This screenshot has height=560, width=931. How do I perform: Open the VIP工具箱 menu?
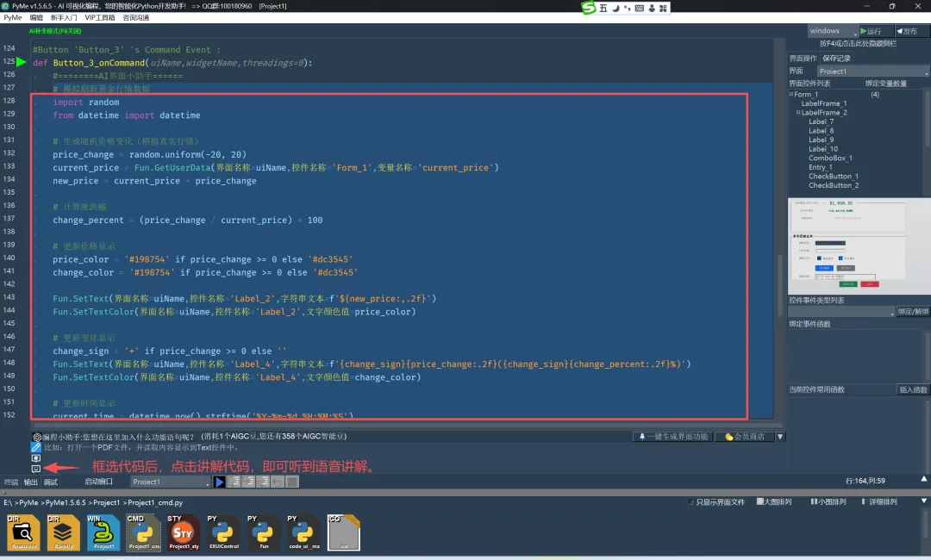pos(100,18)
